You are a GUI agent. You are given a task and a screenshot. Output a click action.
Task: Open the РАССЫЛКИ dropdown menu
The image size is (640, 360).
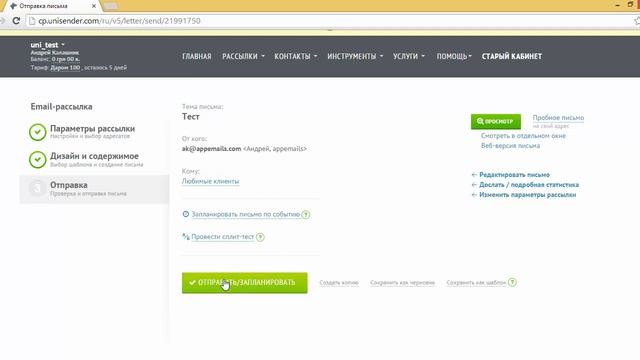click(243, 56)
